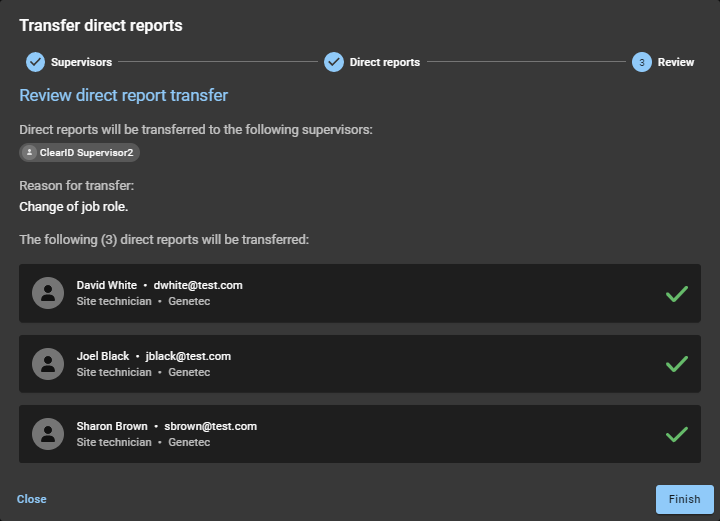Return to the Direct reports step
This screenshot has width=720, height=521.
384,62
